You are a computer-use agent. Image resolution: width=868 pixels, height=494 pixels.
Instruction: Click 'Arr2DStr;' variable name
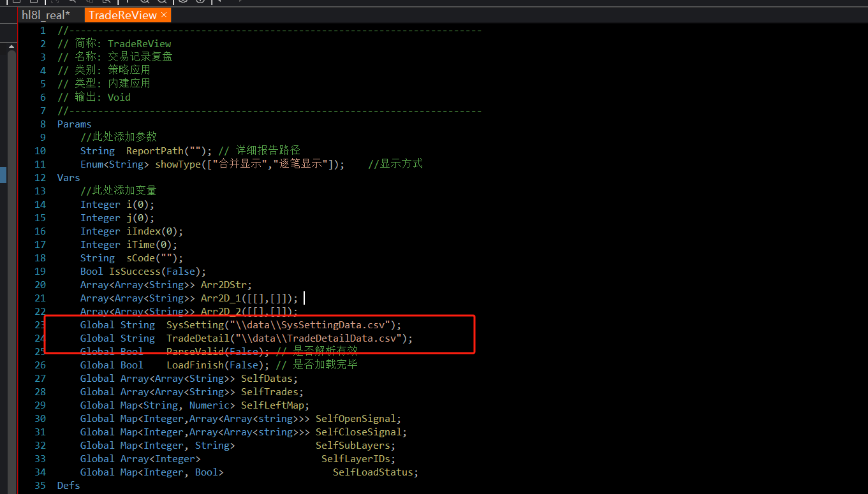(x=226, y=285)
